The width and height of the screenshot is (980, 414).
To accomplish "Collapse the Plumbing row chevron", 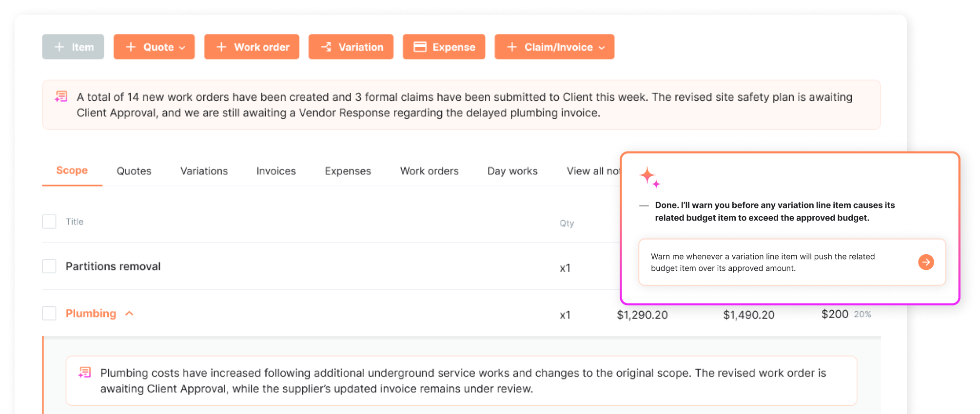I will point(129,313).
